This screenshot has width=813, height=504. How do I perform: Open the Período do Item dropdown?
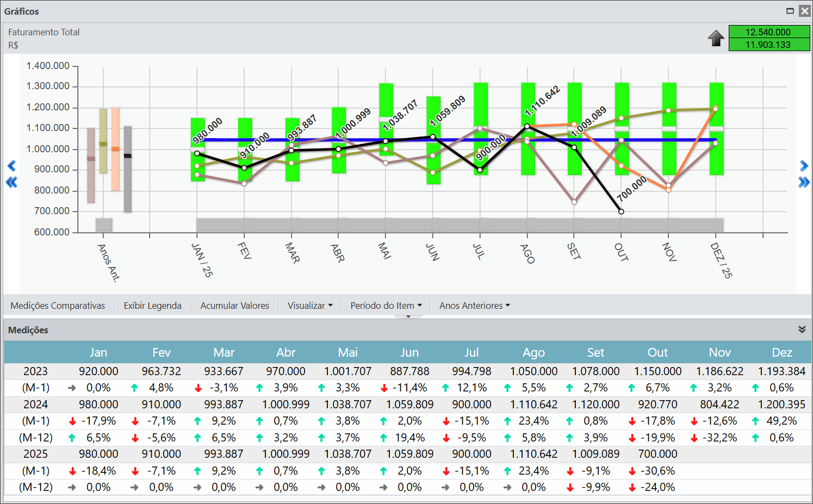coord(386,306)
